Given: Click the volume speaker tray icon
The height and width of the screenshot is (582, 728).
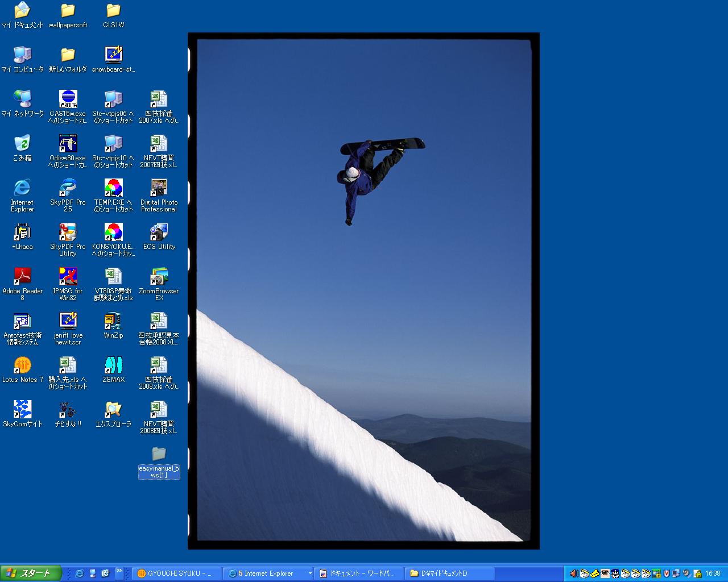Looking at the screenshot, I should tap(574, 573).
